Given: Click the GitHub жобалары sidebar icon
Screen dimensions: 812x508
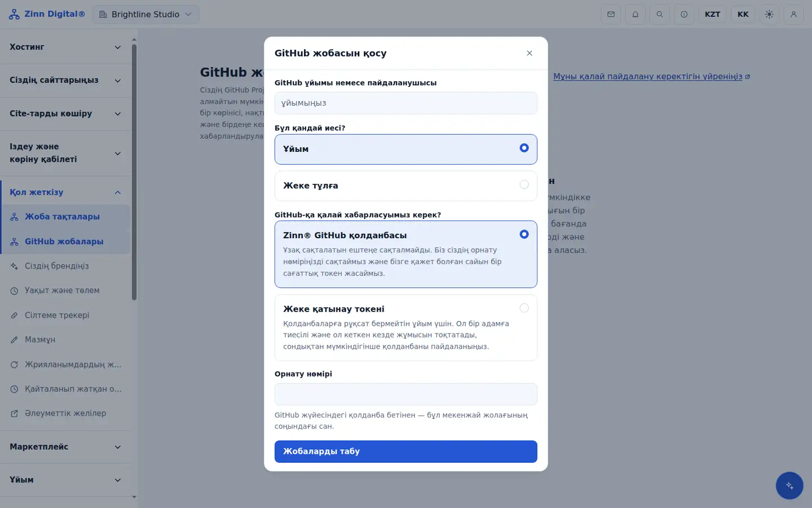Looking at the screenshot, I should [14, 242].
